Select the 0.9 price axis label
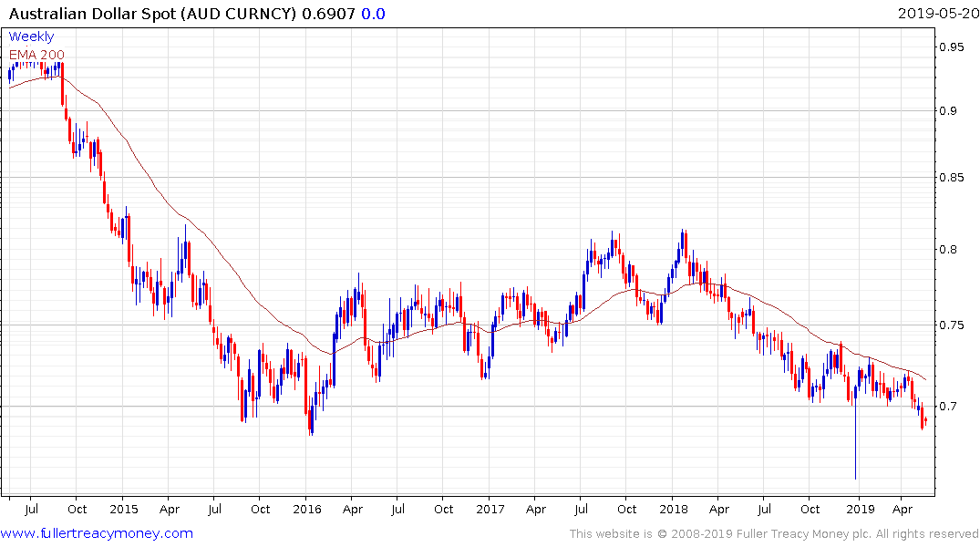The width and height of the screenshot is (980, 547). pyautogui.click(x=949, y=110)
